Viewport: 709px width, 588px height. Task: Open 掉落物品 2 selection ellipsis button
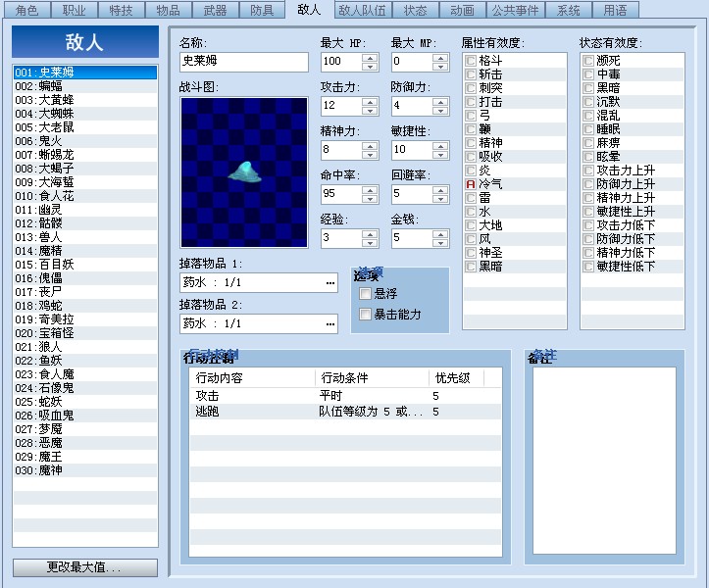coord(330,324)
